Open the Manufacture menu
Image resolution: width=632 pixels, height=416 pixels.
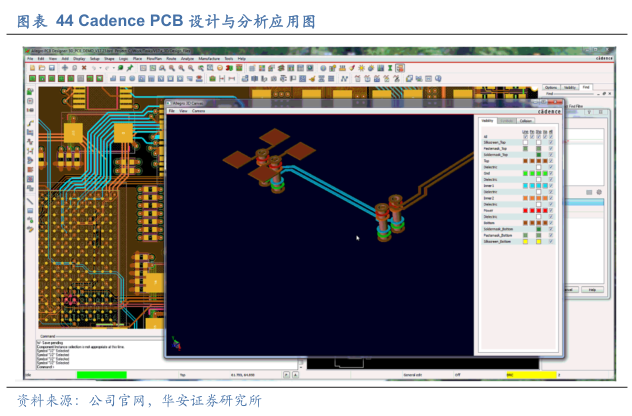click(x=209, y=59)
